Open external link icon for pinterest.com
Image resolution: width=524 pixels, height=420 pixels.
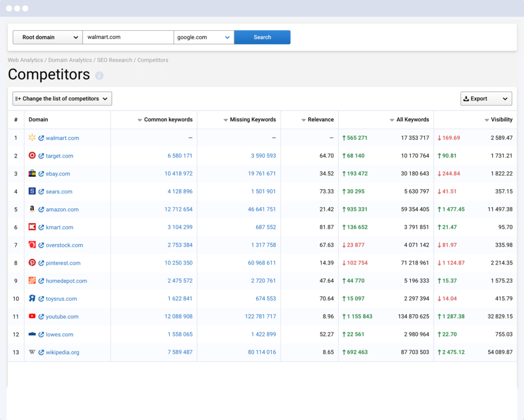[x=41, y=263]
